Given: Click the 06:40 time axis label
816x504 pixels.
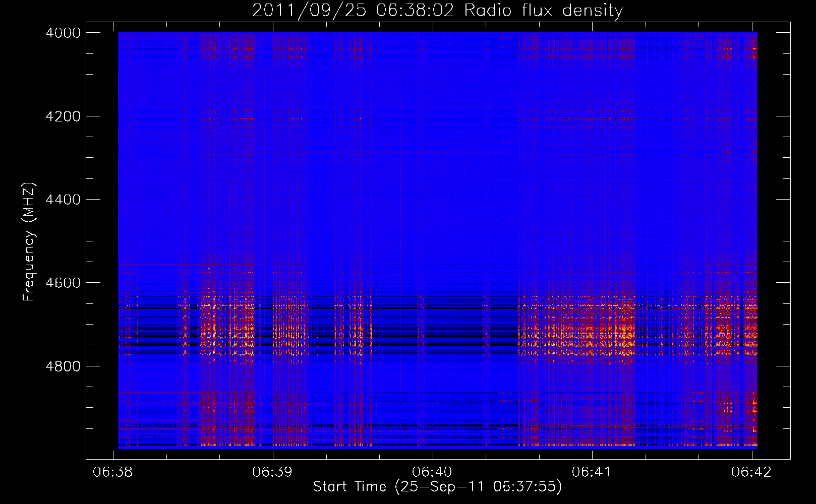Looking at the screenshot, I should (x=432, y=472).
